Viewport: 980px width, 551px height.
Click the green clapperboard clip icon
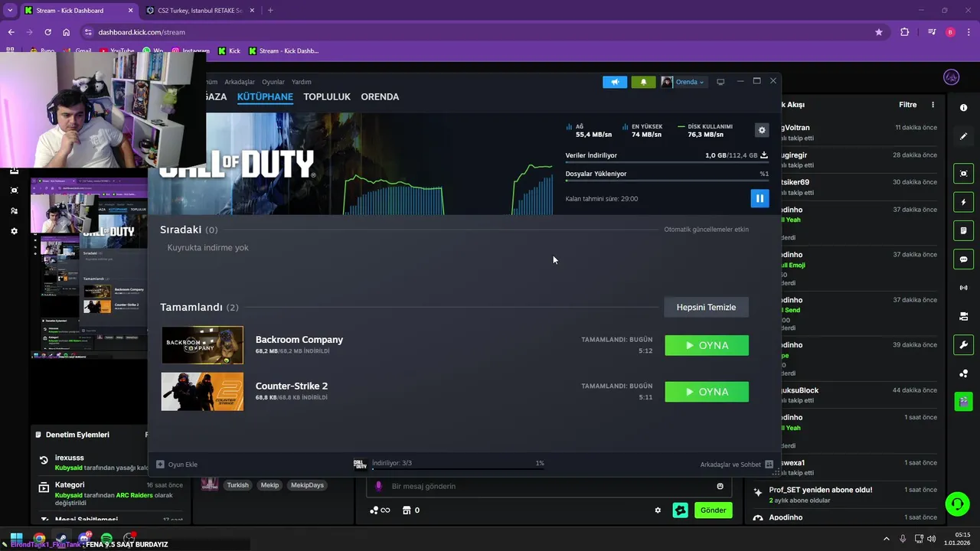[963, 401]
